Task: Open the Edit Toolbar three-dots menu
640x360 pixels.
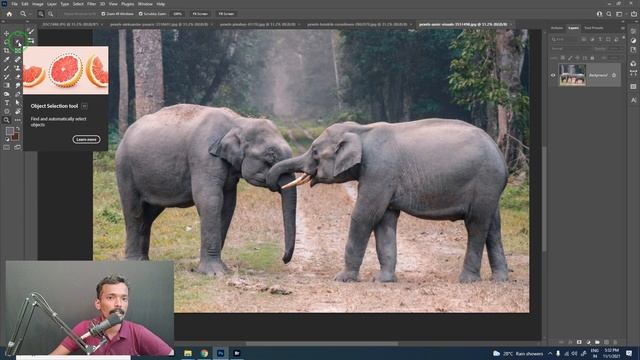Action: [18, 120]
